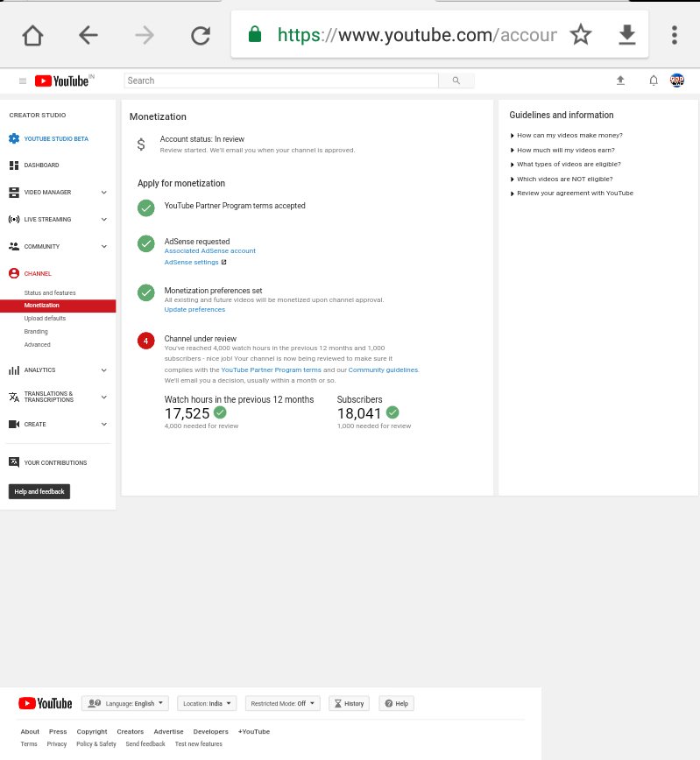The image size is (700, 760).
Task: Click the Live Streaming broadcast icon
Action: (14, 220)
